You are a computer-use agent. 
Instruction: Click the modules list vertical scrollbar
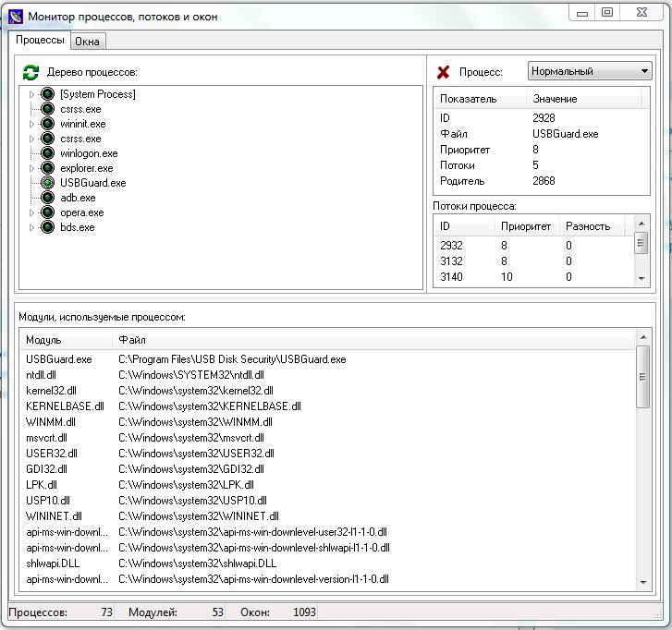coord(643,462)
